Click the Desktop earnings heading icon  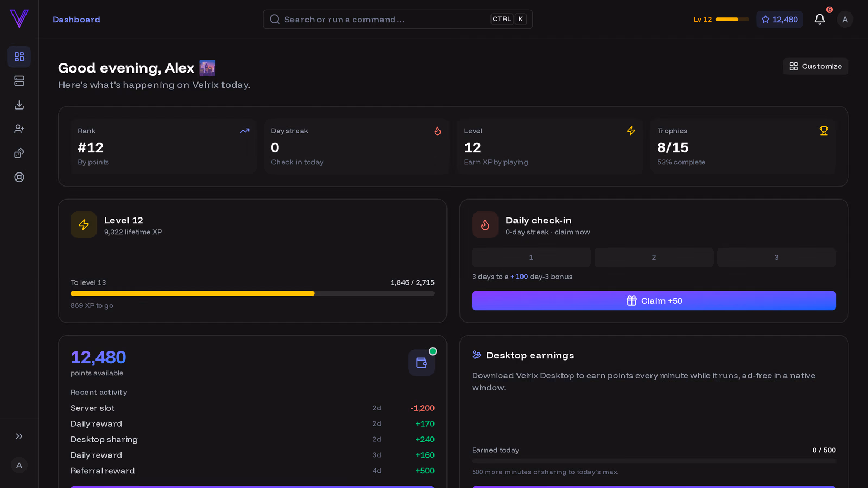[477, 355]
